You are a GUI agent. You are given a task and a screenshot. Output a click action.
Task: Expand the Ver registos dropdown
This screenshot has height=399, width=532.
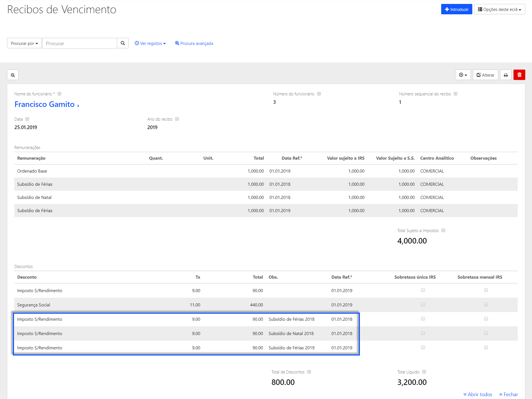(151, 43)
